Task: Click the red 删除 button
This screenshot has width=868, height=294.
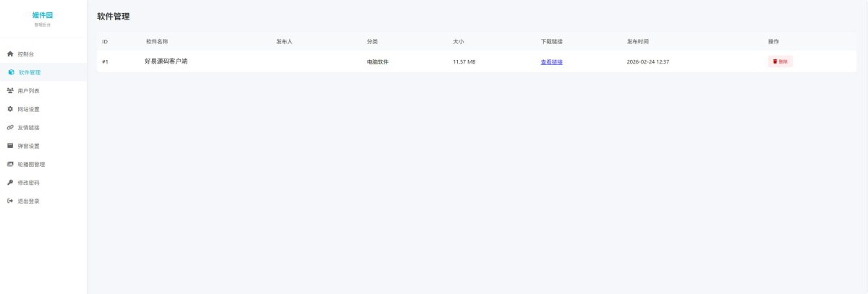Action: point(780,61)
